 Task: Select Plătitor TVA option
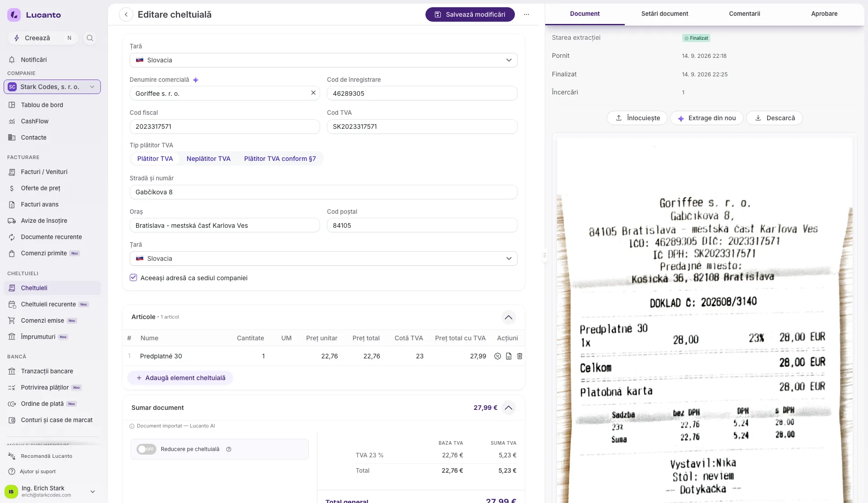[155, 159]
